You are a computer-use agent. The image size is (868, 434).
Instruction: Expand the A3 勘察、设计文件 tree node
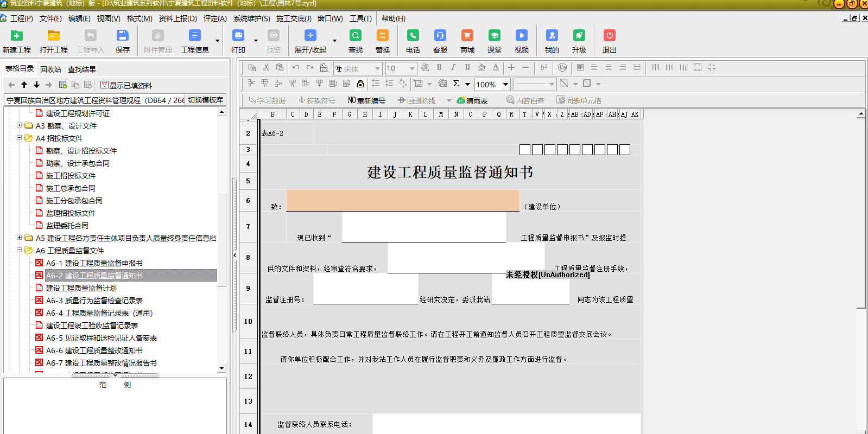[x=20, y=125]
